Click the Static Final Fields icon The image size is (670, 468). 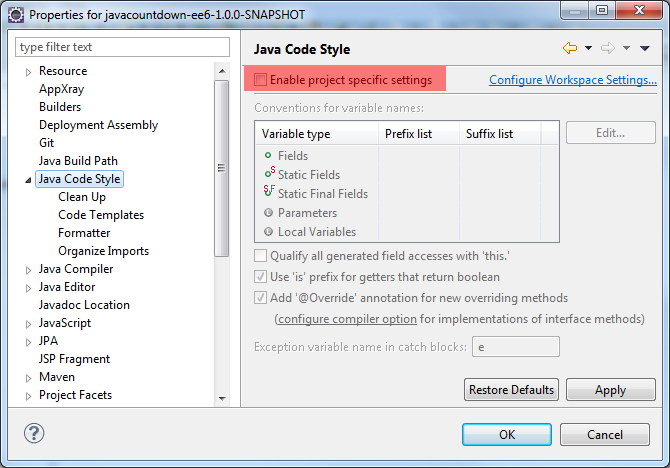coord(269,191)
